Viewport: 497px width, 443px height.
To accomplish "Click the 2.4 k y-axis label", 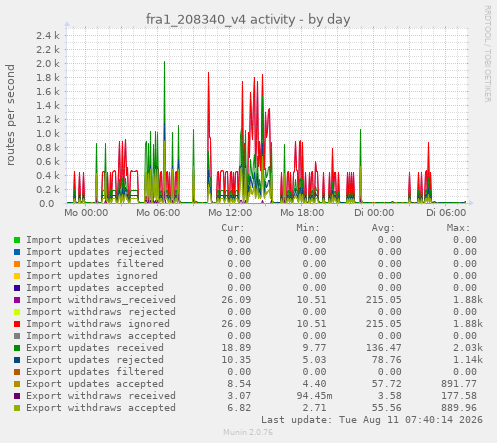I will click(48, 35).
